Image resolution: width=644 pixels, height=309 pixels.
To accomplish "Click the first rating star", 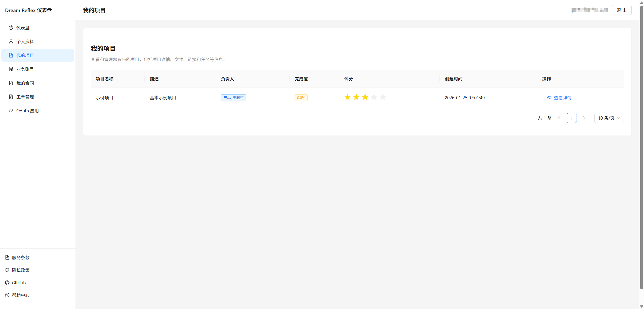I will pyautogui.click(x=347, y=97).
